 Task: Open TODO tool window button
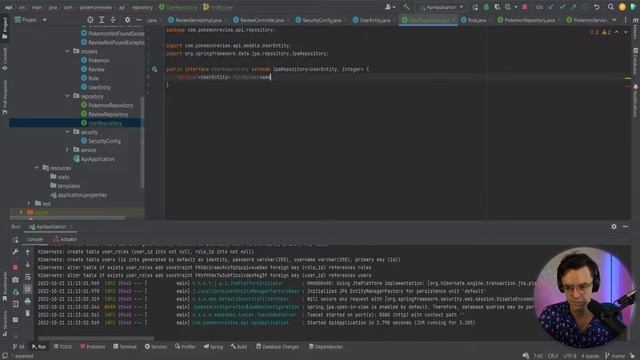62,347
